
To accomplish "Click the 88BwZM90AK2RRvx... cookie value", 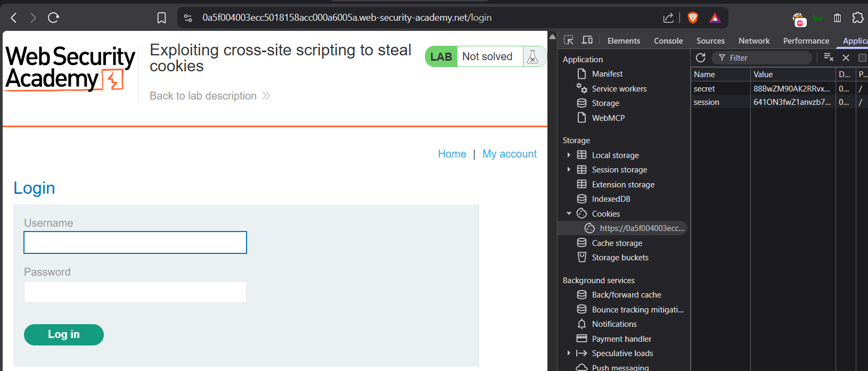I will (792, 88).
